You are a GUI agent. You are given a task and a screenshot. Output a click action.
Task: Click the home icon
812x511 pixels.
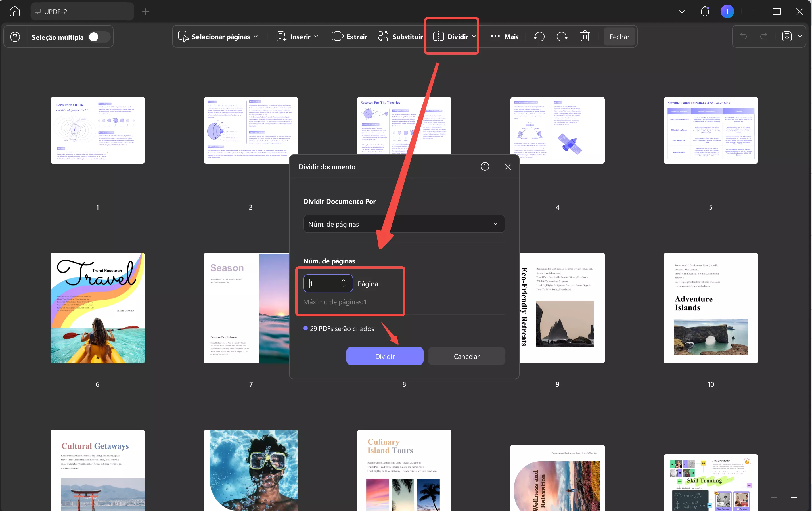[x=14, y=11]
